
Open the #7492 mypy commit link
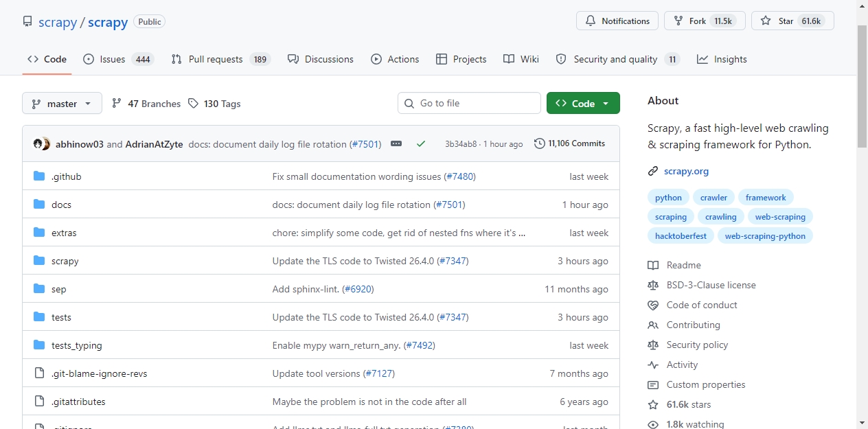tap(420, 345)
